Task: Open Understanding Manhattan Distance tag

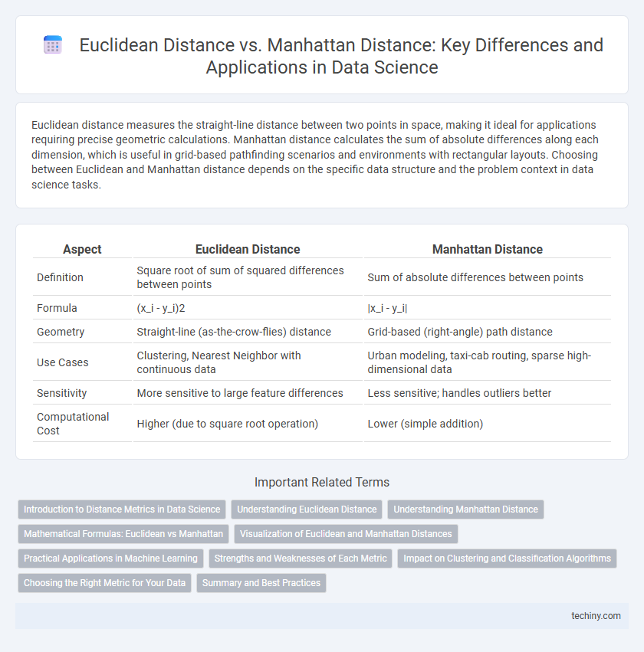Action: click(465, 509)
